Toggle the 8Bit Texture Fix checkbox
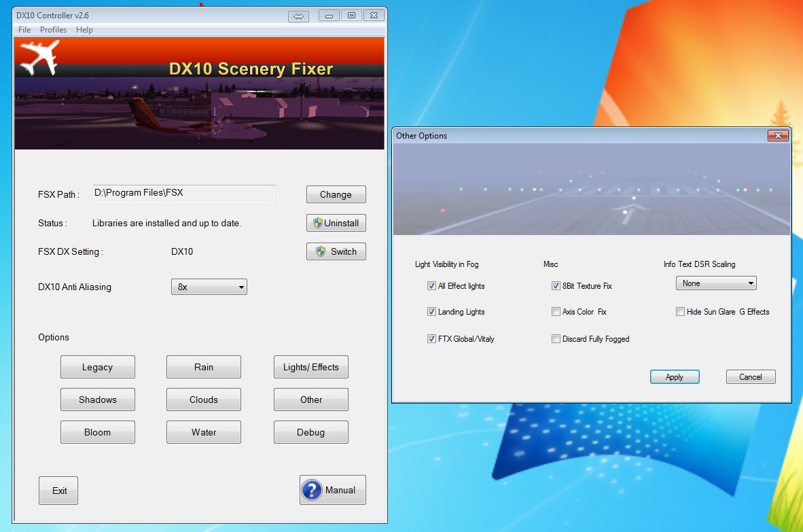Screen dimensions: 803x532 coord(556,286)
